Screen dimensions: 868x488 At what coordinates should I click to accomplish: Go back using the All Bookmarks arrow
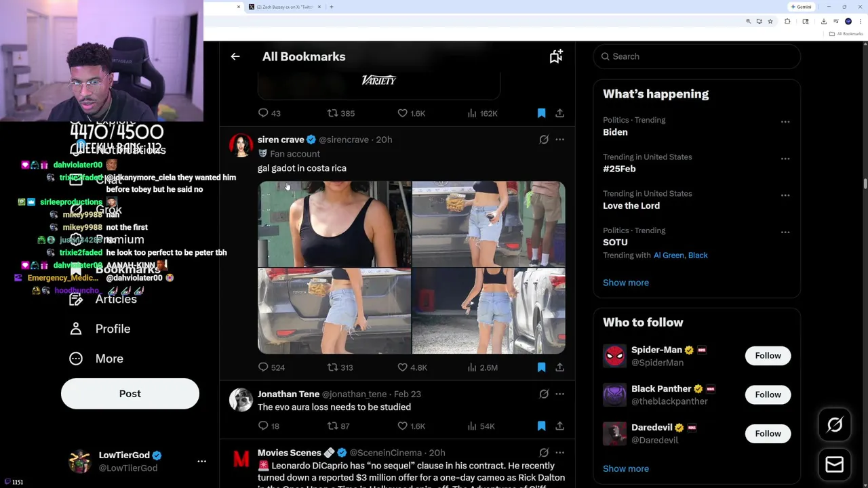[x=235, y=57]
